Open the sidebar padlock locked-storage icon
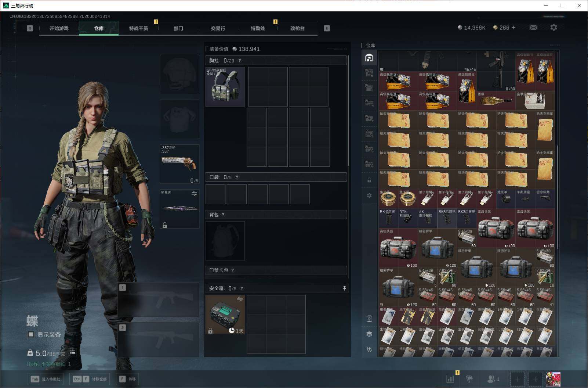Image resolution: width=588 pixels, height=388 pixels. [369, 180]
